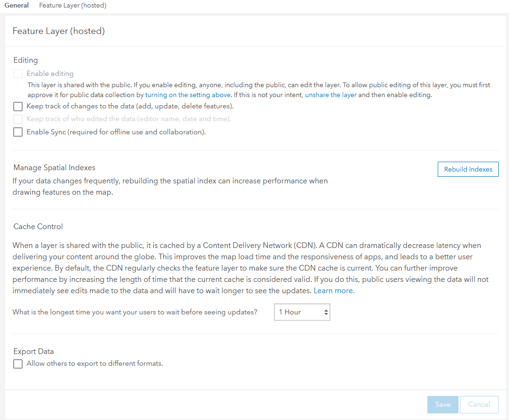Image resolution: width=509 pixels, height=420 pixels.
Task: Tick the Enable editing checkbox
Action: (18, 74)
